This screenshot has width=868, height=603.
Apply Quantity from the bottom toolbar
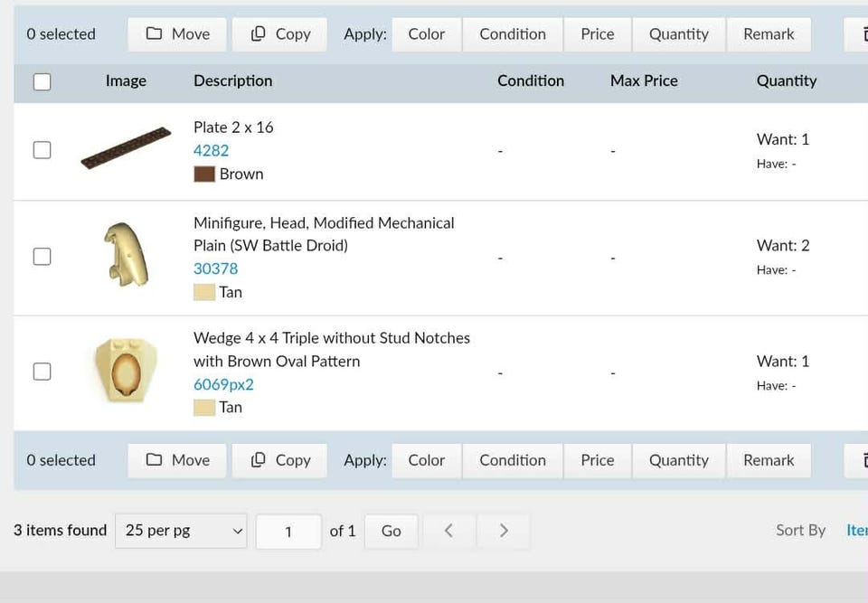tap(679, 460)
